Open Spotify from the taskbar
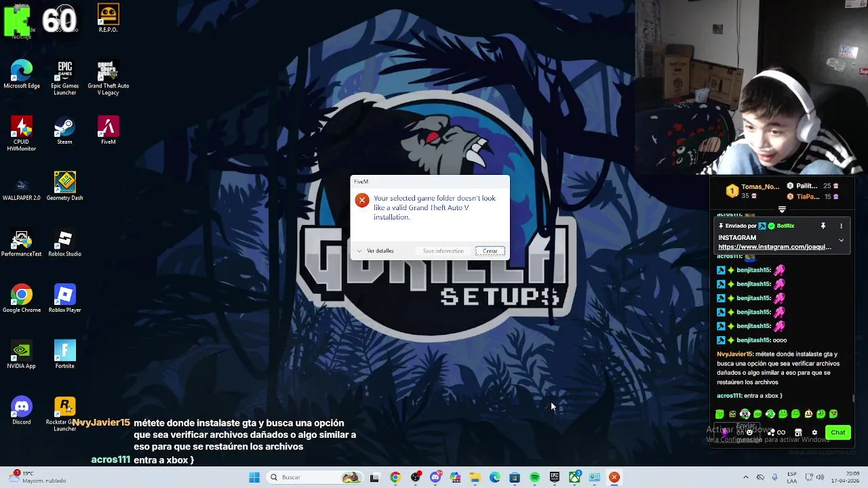The width and height of the screenshot is (868, 488). coord(534,477)
